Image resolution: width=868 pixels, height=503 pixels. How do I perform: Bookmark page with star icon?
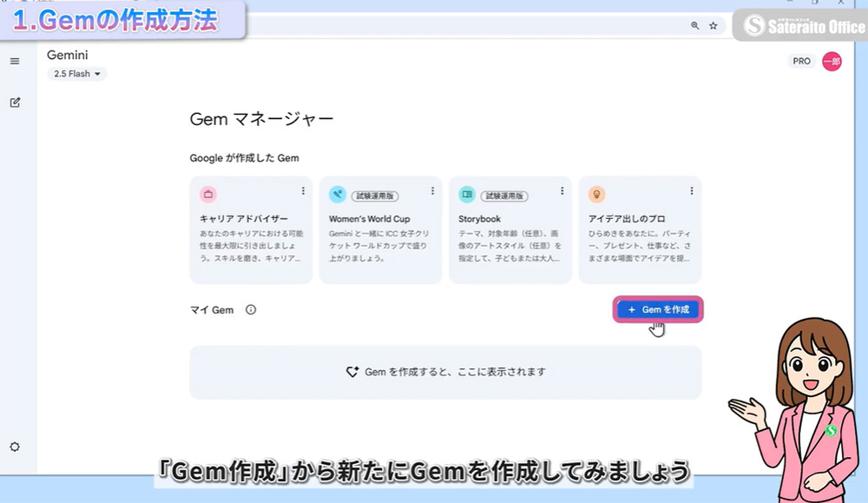point(713,25)
